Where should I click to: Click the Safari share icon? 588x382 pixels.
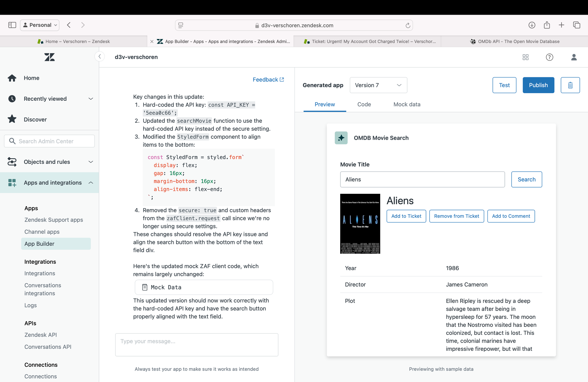pos(547,25)
